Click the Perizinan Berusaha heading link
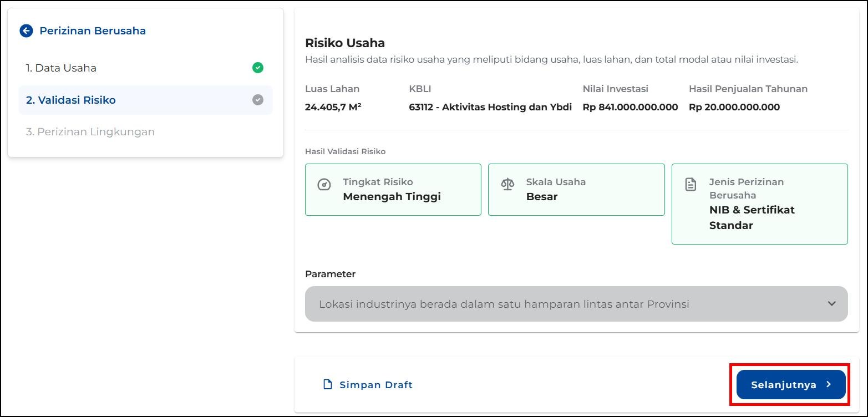Screen dimensions: 868x417 tap(93, 30)
